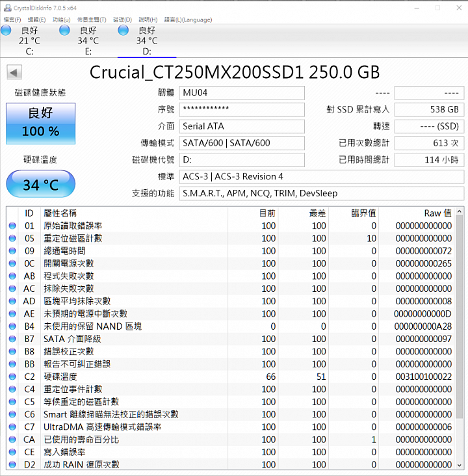The height and width of the screenshot is (476, 468).
Task: Click status dot for attribute B8
Action: [x=12, y=352]
